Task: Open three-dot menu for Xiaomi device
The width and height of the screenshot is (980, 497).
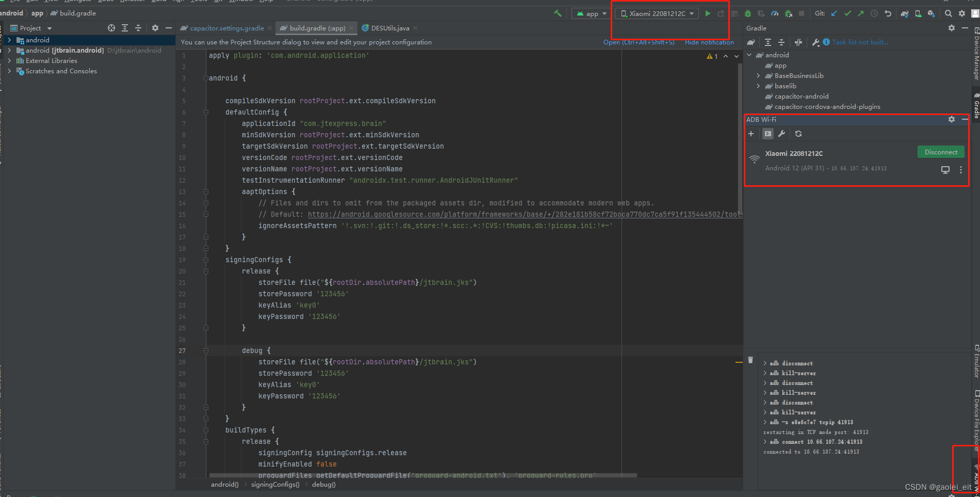Action: pos(960,170)
